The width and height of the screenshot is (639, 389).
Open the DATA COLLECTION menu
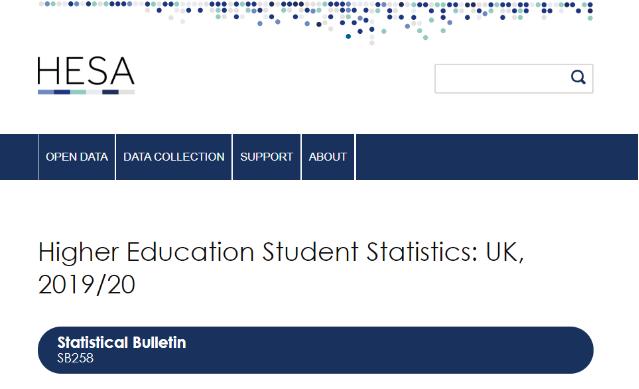[174, 157]
